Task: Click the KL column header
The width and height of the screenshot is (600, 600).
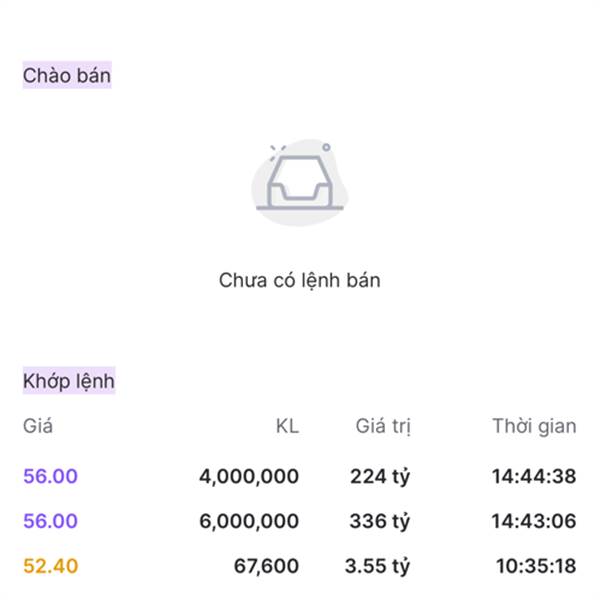Action: [x=287, y=426]
